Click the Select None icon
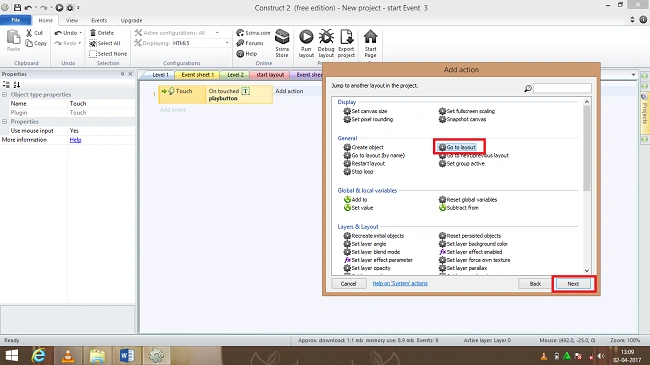Viewport: 650px width, 365px height. point(93,54)
